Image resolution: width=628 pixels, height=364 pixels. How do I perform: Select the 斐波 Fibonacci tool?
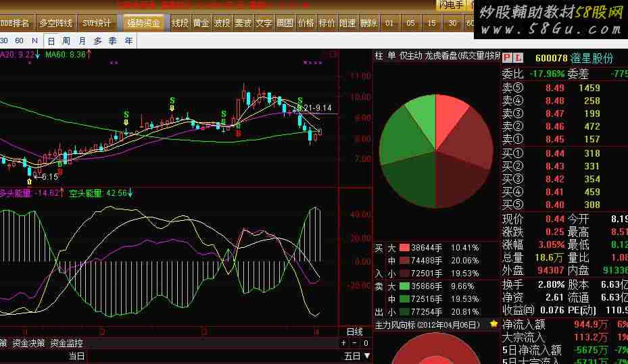click(243, 23)
